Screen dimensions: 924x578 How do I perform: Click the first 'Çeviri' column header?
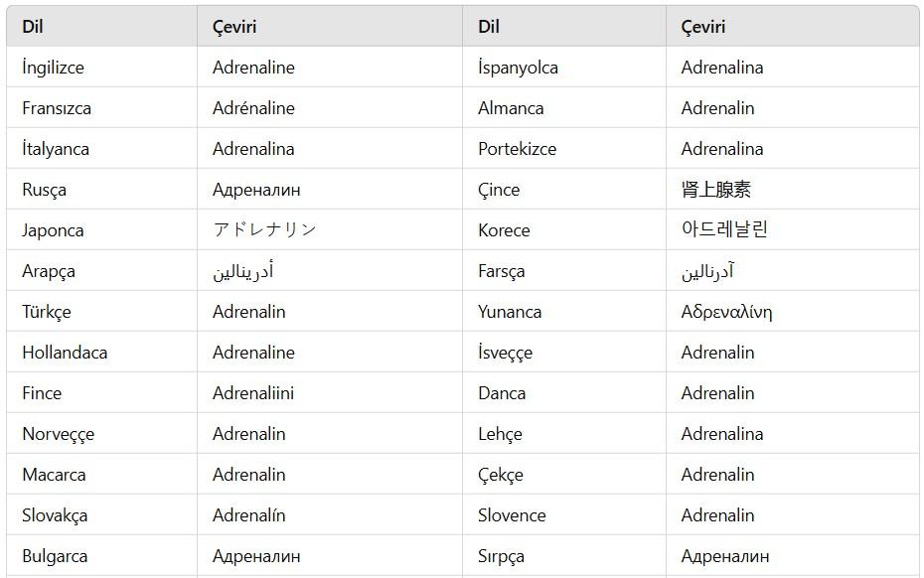234,27
